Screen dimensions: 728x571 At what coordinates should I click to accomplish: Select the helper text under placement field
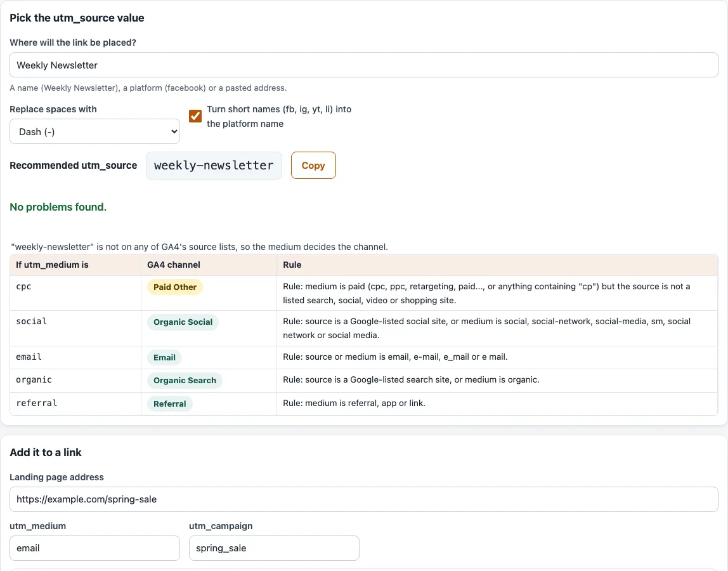click(x=148, y=88)
